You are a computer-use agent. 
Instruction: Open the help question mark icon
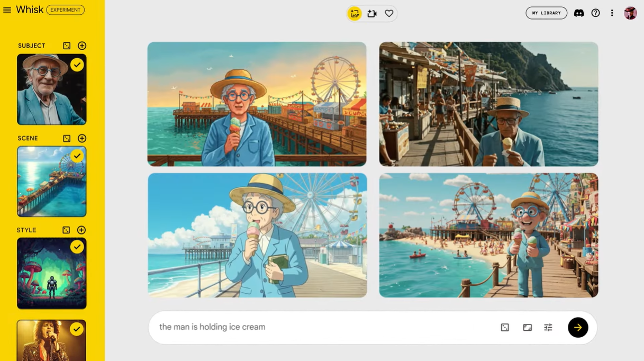[596, 13]
